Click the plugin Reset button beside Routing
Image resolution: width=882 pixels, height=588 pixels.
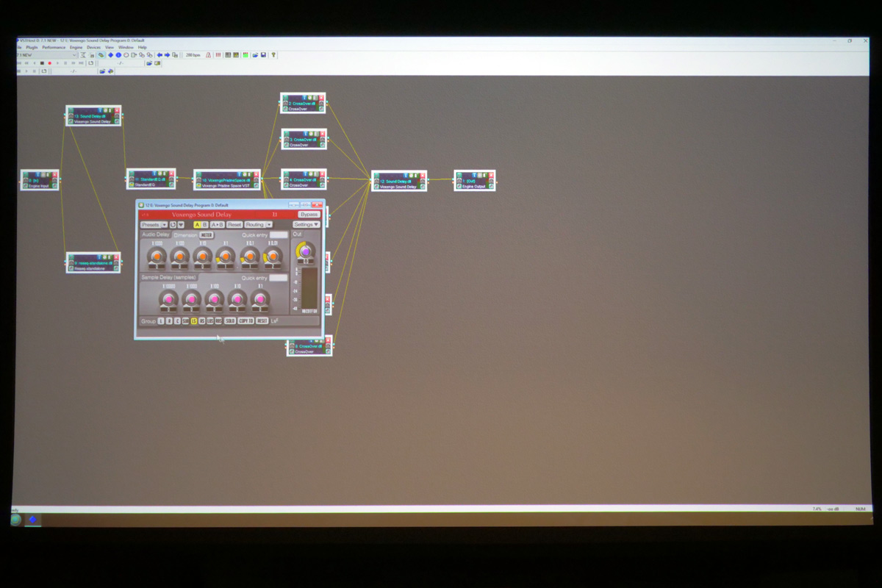tap(234, 225)
